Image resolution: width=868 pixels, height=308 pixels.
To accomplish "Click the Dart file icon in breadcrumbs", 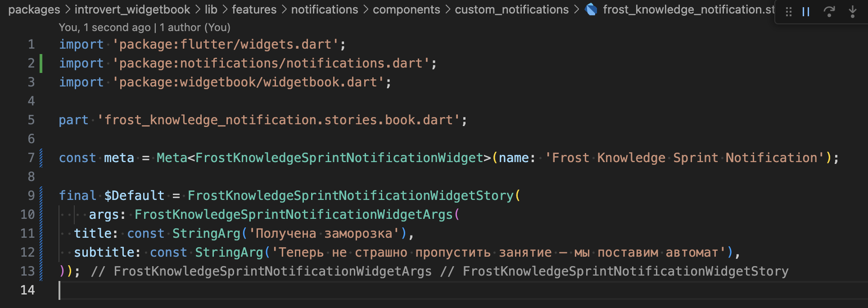I will 591,9.
